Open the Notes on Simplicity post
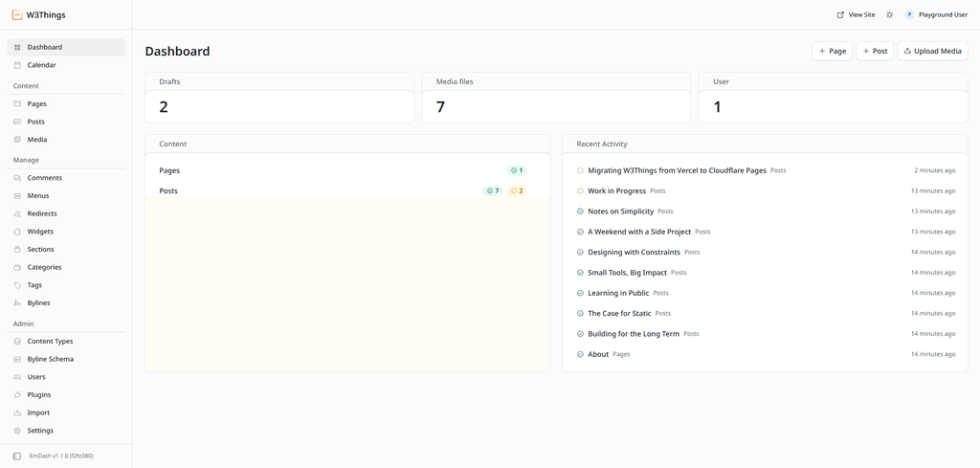This screenshot has width=980, height=468. (x=620, y=212)
